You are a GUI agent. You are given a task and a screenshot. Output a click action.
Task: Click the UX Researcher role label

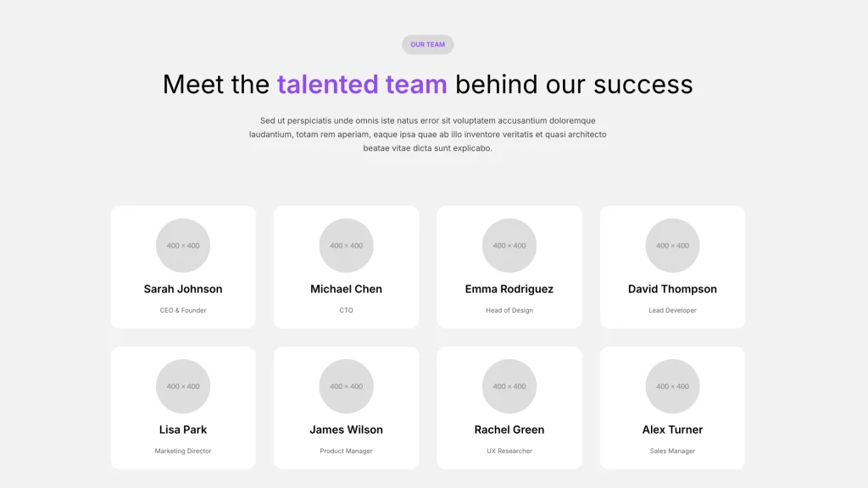click(509, 451)
